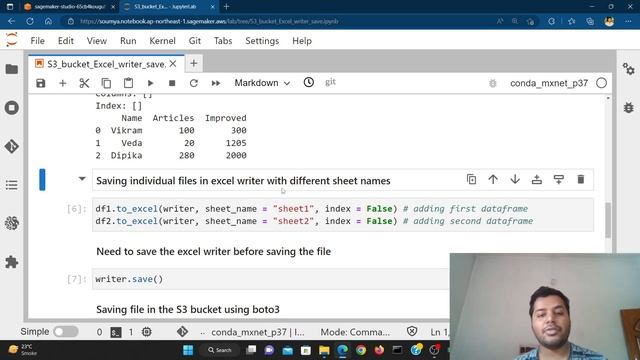Insert a cell above the selected cell

point(537,179)
